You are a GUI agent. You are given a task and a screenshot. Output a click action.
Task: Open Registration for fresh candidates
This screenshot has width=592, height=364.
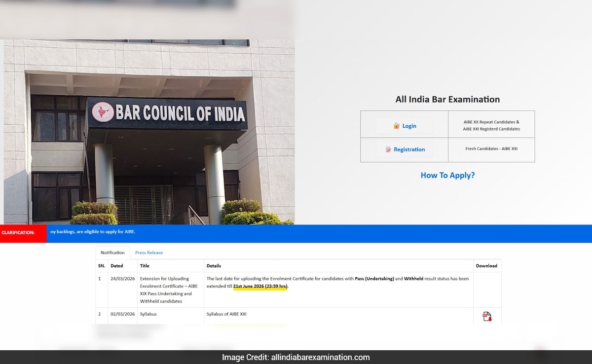click(405, 149)
